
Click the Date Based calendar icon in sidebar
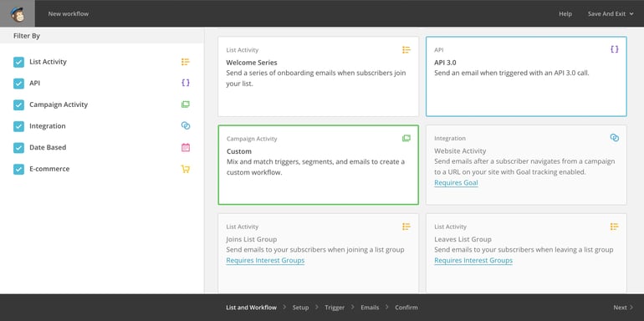coord(185,147)
